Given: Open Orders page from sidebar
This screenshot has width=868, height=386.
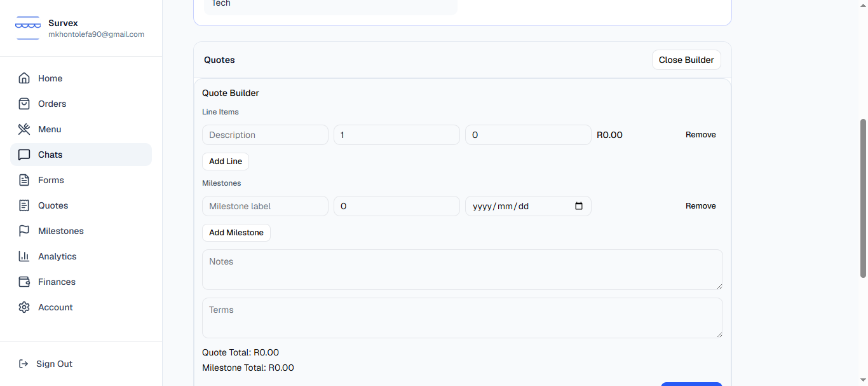Looking at the screenshot, I should (x=81, y=104).
